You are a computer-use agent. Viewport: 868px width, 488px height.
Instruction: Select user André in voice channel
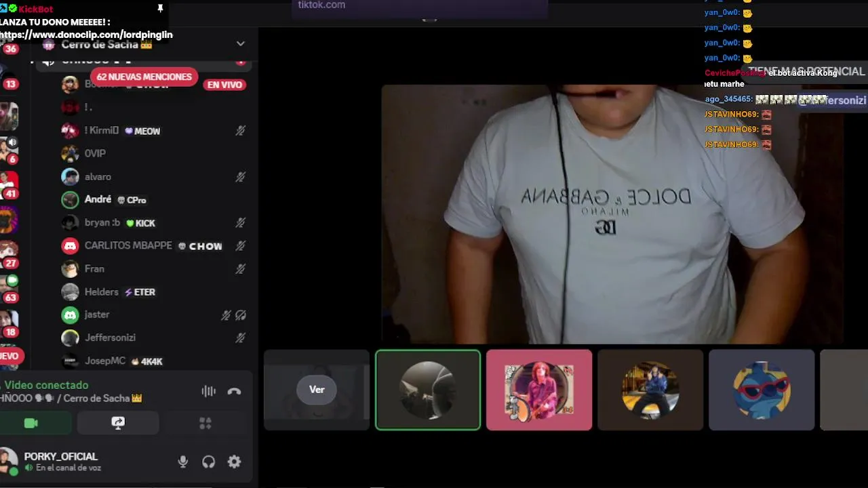coord(98,199)
